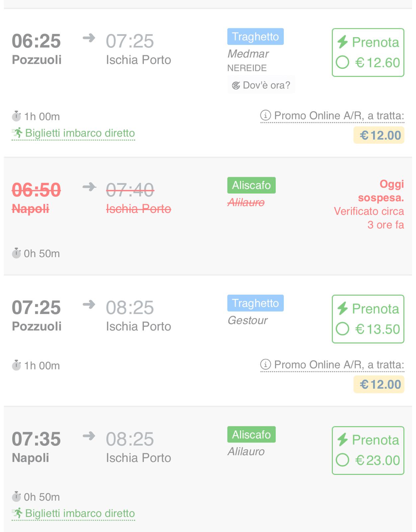This screenshot has height=532, width=416.
Task: Click the running-person icon under the 07:35 departure
Action: [x=17, y=513]
